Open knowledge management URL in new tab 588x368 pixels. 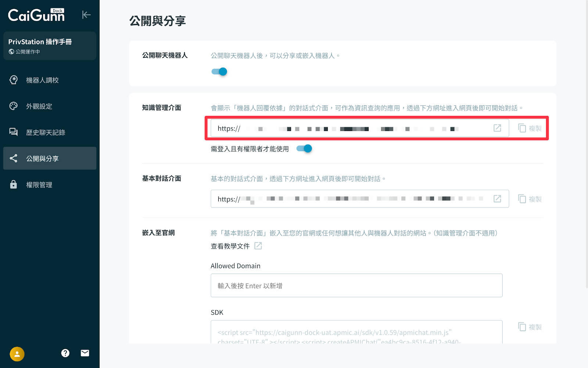coord(497,128)
